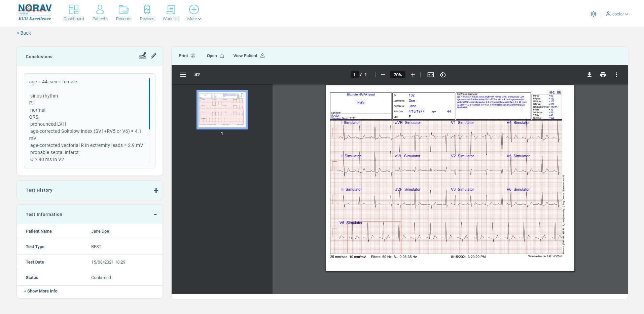The image size is (644, 314).
Task: Print PDF using the viewer printer icon
Action: click(603, 75)
